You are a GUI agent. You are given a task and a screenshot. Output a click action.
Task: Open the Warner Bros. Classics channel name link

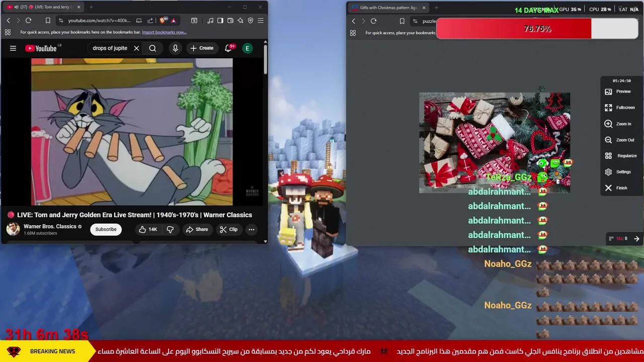coord(50,226)
